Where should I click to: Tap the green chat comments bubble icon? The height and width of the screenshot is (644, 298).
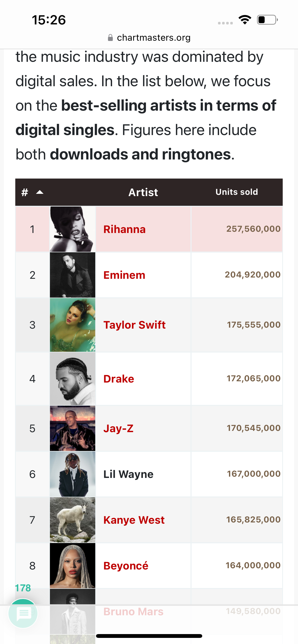[23, 613]
